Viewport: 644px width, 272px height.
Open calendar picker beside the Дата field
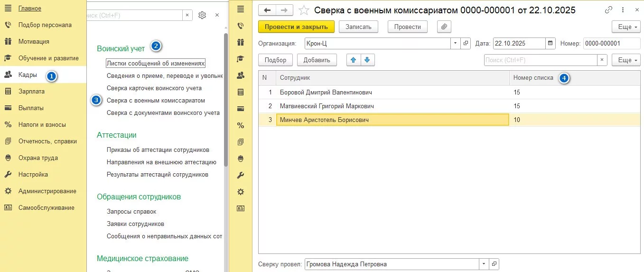point(551,43)
